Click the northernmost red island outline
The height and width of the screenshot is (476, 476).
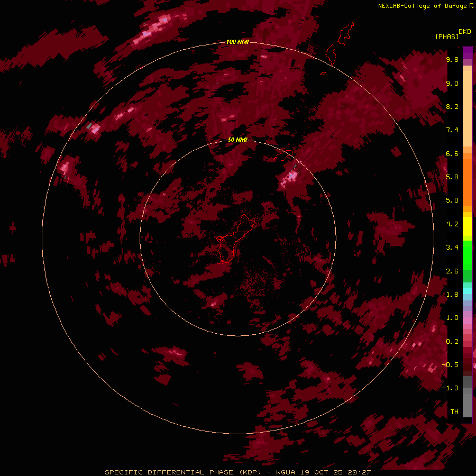[346, 33]
